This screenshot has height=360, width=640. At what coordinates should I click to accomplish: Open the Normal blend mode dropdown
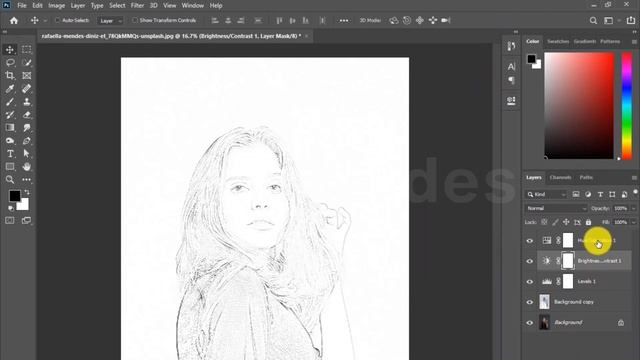pos(556,209)
